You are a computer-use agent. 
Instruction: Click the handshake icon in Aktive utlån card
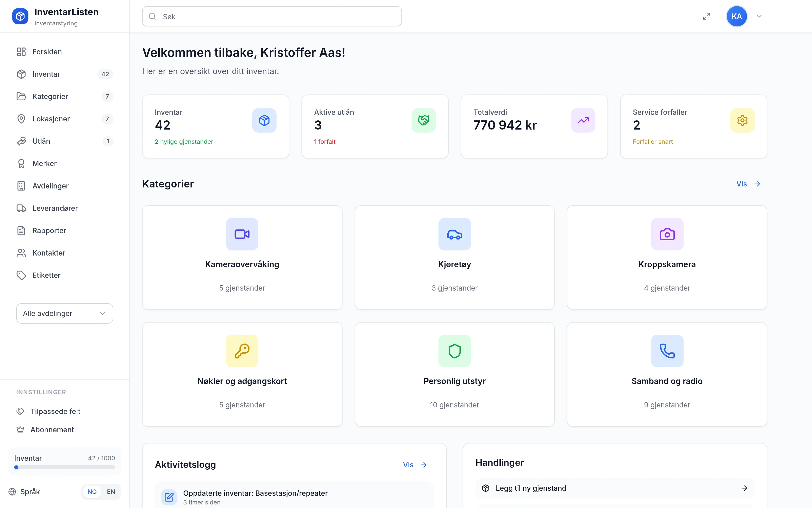[x=424, y=120]
